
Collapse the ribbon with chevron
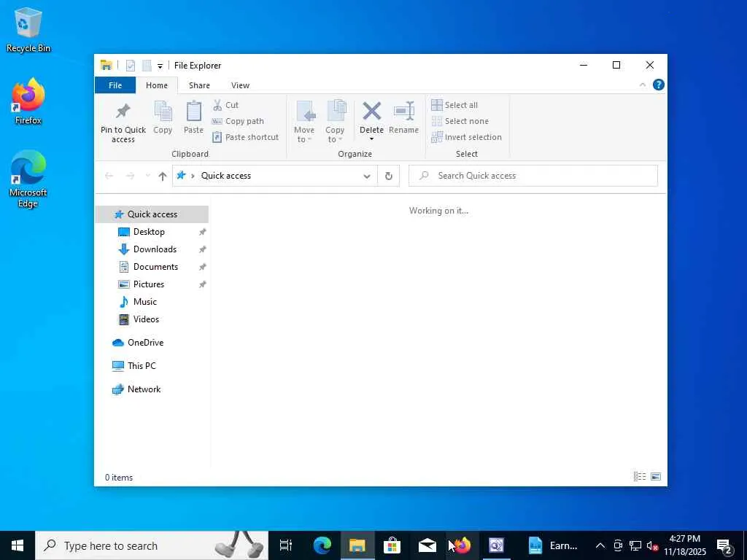642,85
